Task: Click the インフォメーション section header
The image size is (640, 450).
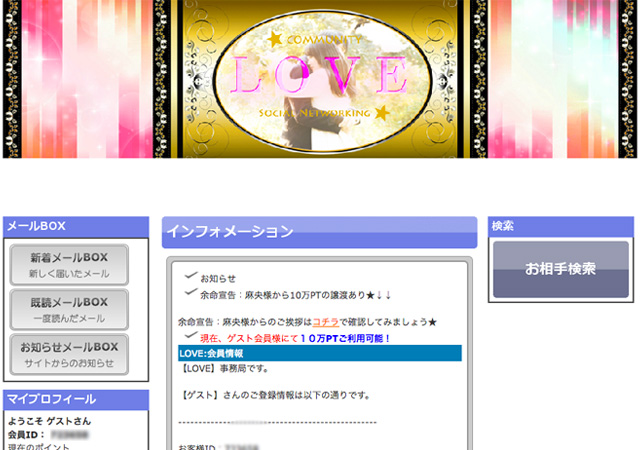Action: tap(320, 232)
